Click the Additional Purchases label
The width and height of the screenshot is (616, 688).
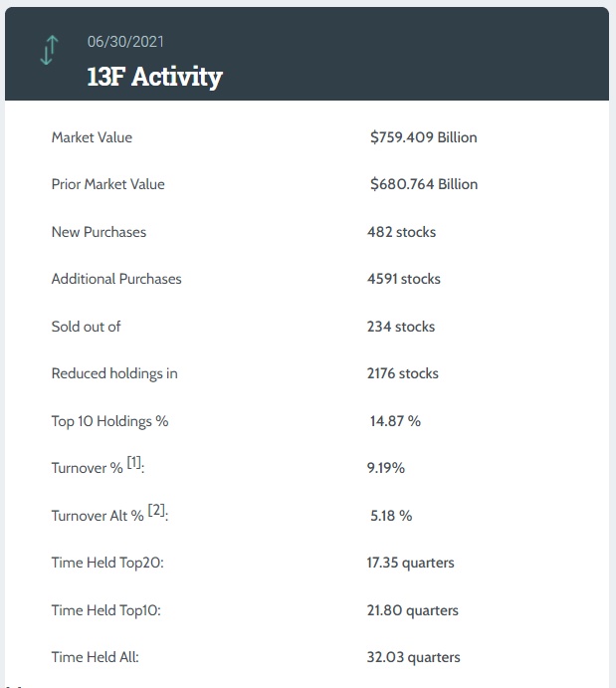tap(116, 279)
